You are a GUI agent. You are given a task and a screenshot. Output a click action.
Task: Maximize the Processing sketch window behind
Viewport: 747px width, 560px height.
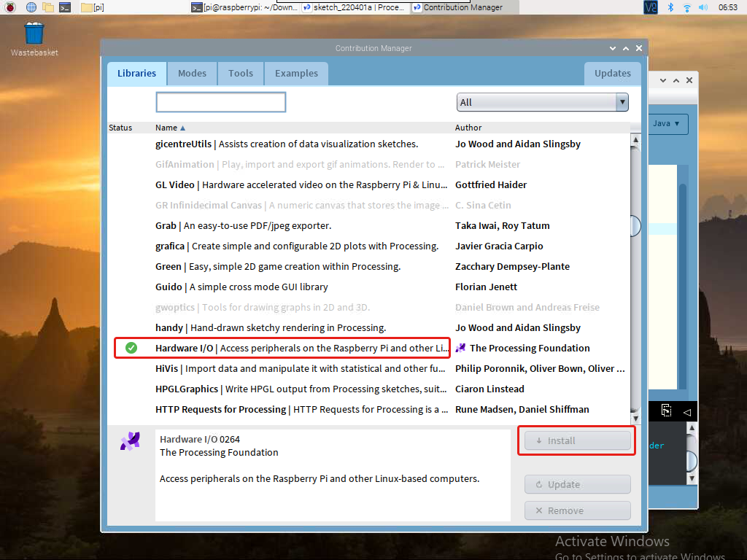676,80
